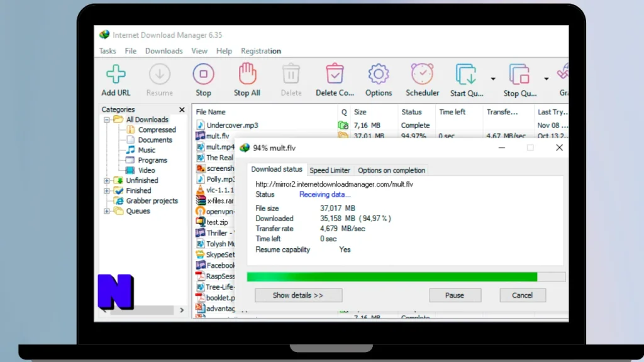The height and width of the screenshot is (362, 644).
Task: Click the Stop toolbar icon
Action: [203, 74]
